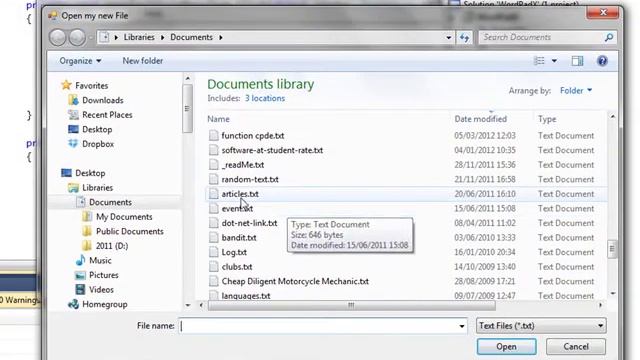Click the Dropbox icon in Favorites

point(73,144)
